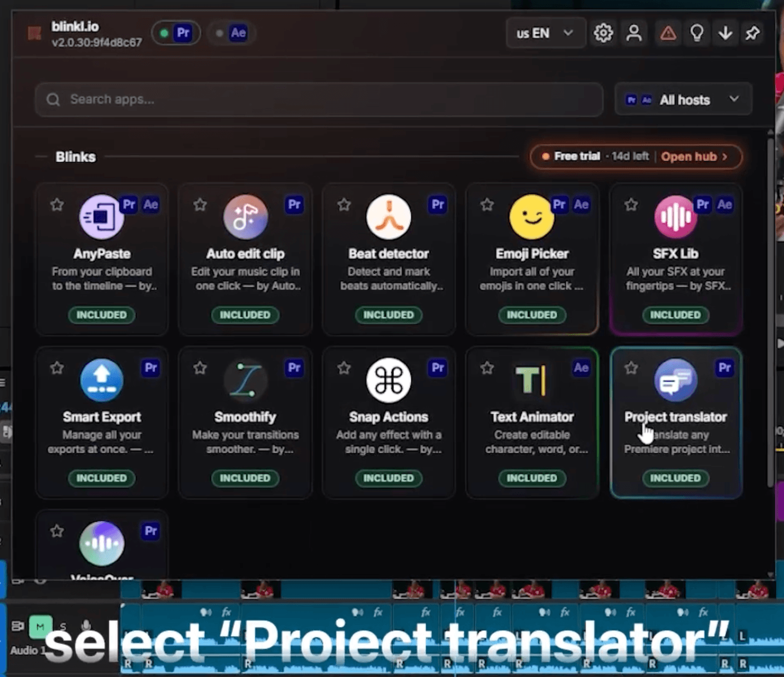Viewport: 784px width, 677px height.
Task: Click the Blinks section heading
Action: 76,157
